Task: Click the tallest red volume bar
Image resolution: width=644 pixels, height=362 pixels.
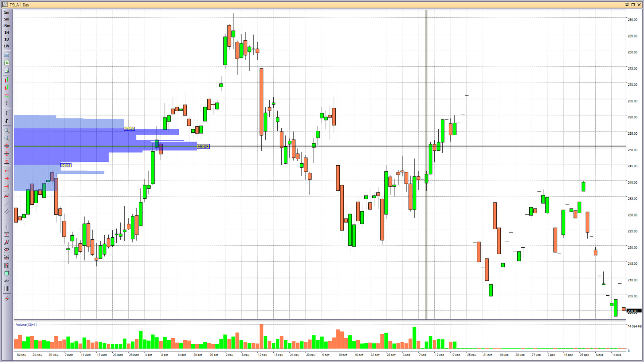Action: (261, 336)
